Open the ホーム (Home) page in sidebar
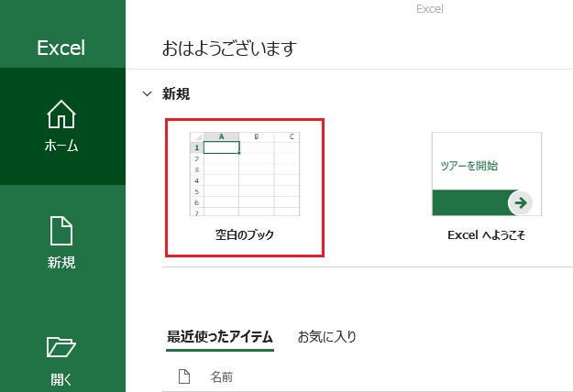Viewport: 573px width, 392px height. (62, 126)
